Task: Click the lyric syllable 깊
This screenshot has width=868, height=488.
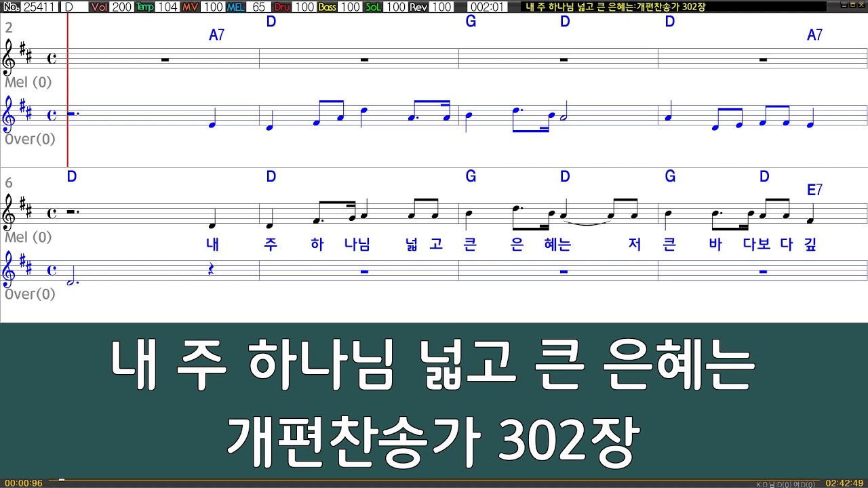Action: point(810,245)
